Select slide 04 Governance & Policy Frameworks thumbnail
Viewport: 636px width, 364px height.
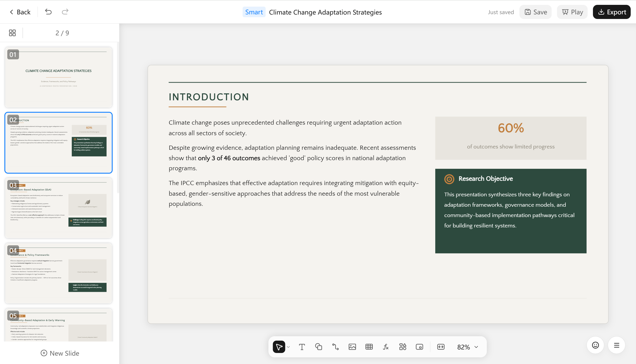[x=59, y=273]
